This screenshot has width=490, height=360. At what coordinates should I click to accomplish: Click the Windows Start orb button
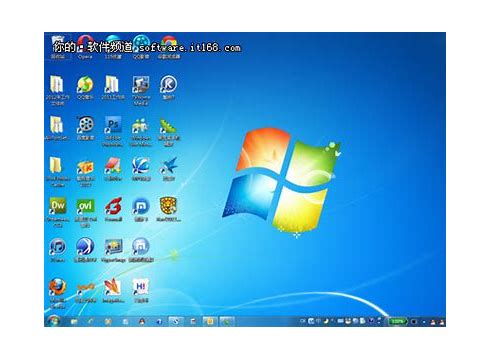pyautogui.click(x=53, y=321)
